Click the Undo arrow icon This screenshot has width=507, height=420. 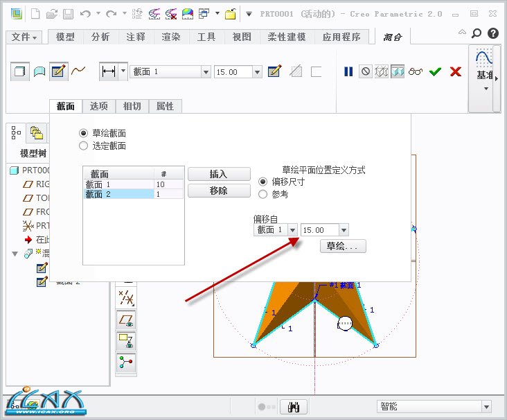(x=85, y=14)
